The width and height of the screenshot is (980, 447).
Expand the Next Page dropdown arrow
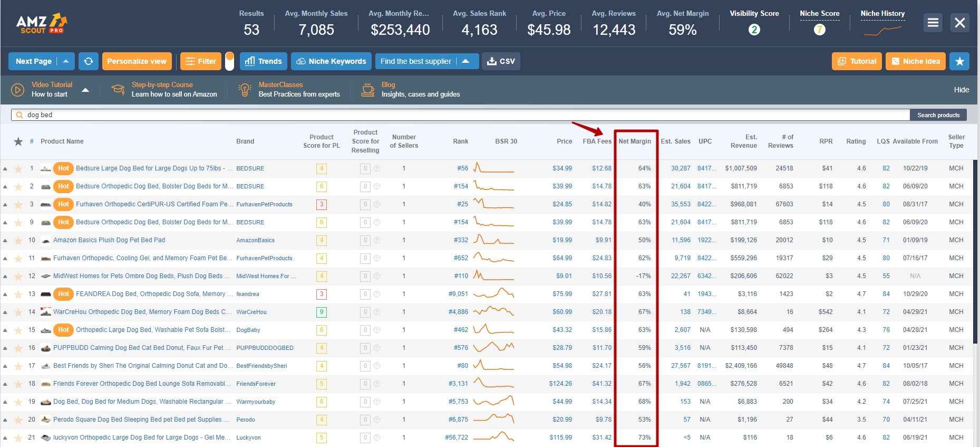point(66,61)
